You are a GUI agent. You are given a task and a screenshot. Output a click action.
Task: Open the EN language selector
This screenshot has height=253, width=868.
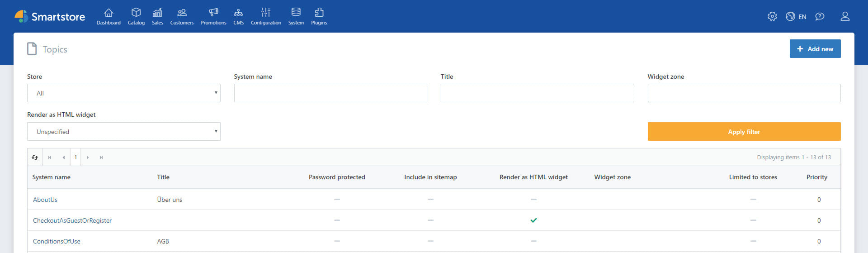click(x=796, y=17)
